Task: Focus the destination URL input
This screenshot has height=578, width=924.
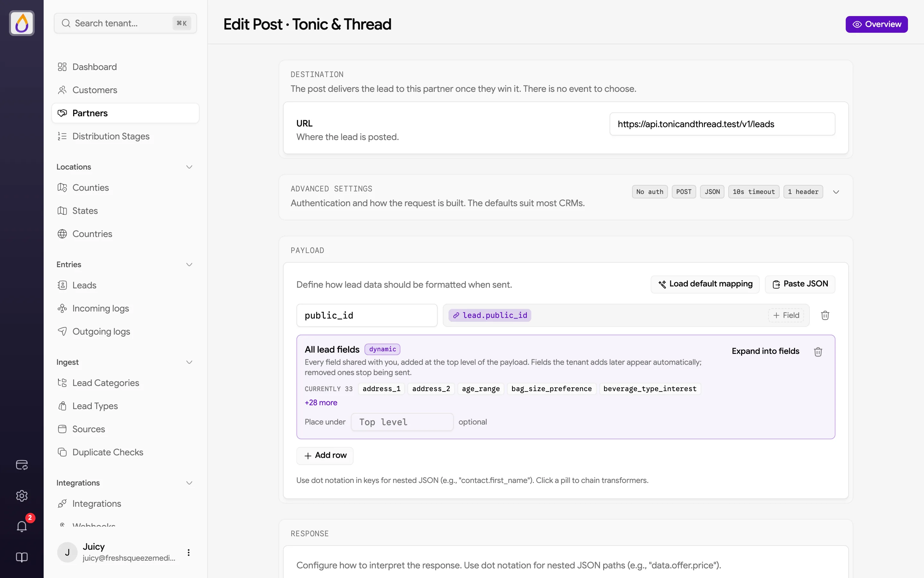Action: pyautogui.click(x=723, y=124)
